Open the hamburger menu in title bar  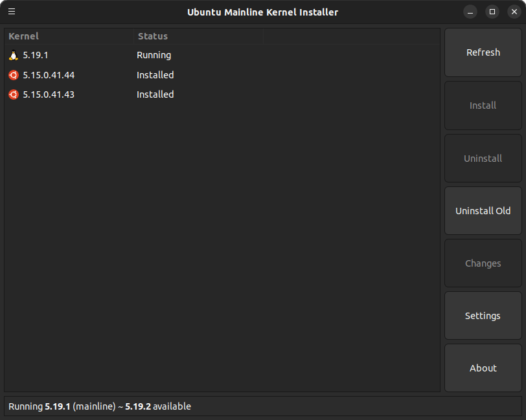point(12,12)
